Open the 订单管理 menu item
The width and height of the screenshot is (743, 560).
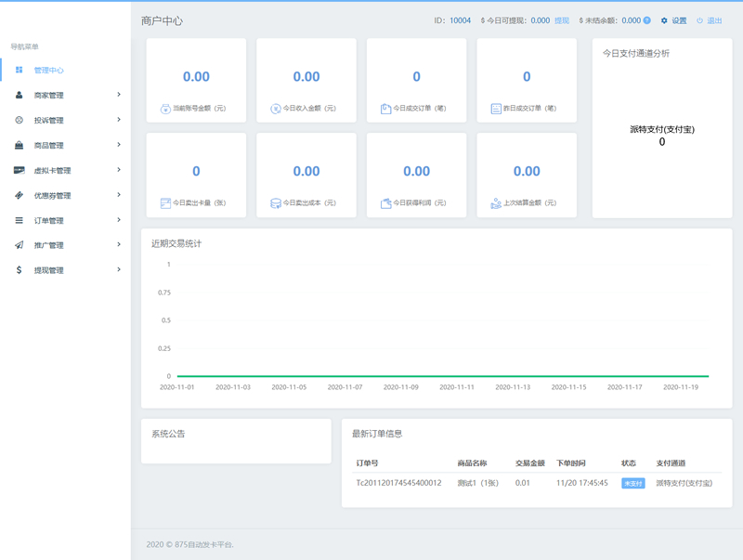tap(48, 221)
